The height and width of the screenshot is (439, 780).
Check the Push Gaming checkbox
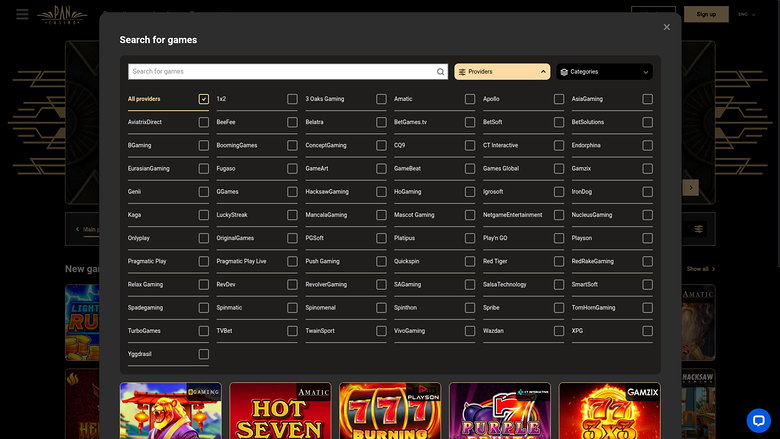tap(381, 261)
